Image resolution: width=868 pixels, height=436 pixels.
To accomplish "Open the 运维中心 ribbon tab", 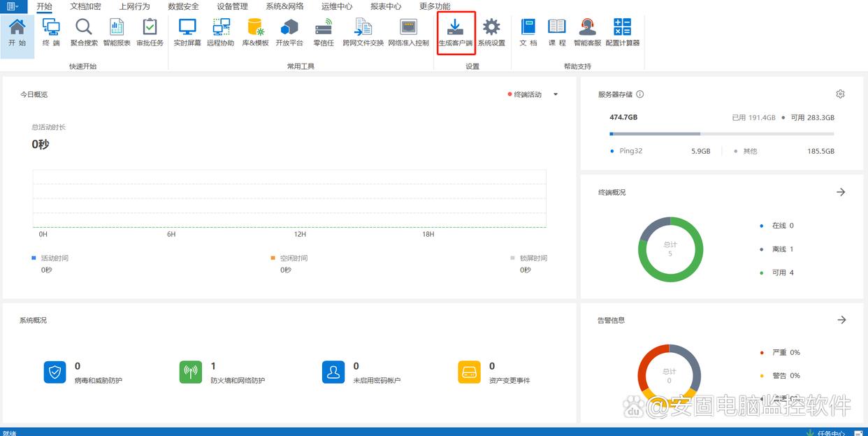I will pos(337,6).
